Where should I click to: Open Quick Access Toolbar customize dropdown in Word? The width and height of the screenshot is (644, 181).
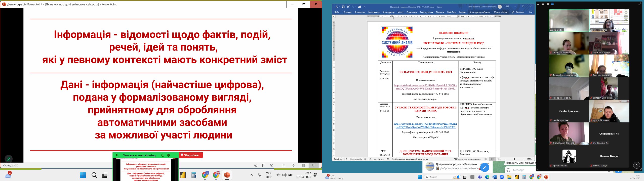(365, 7)
